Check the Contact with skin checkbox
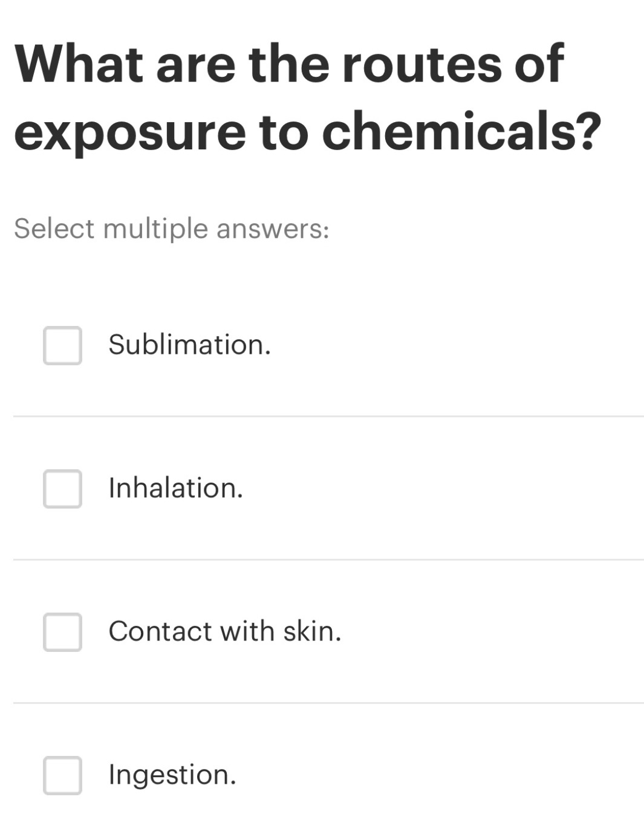The height and width of the screenshot is (817, 644). pos(62,631)
